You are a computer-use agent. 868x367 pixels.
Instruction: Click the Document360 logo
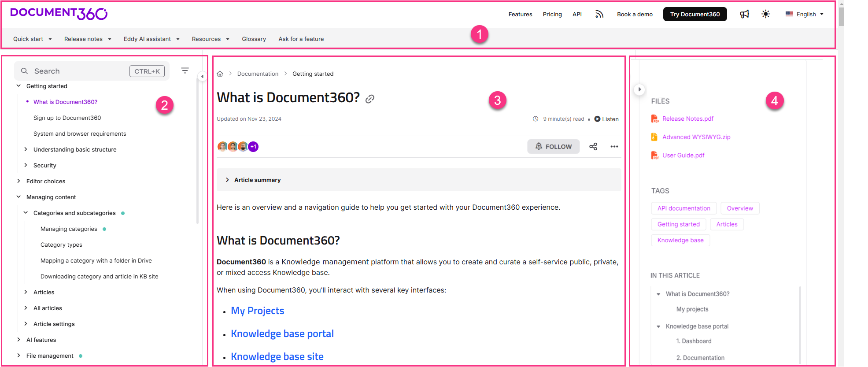(59, 14)
